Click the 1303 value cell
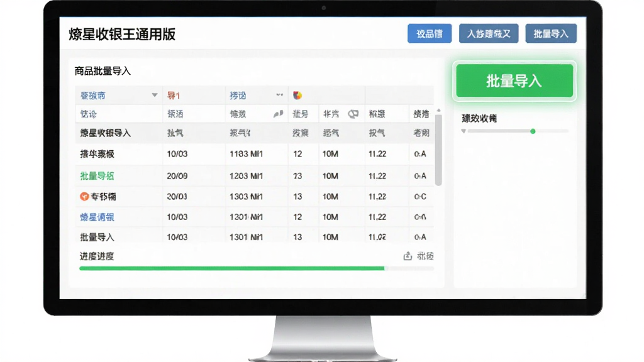 click(246, 197)
